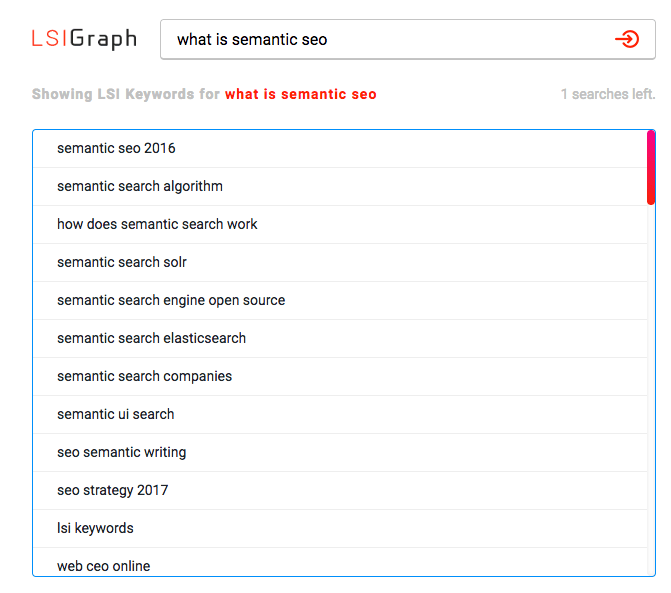The image size is (671, 593).
Task: Click the scrollbar track below the thumb
Action: coord(651,400)
